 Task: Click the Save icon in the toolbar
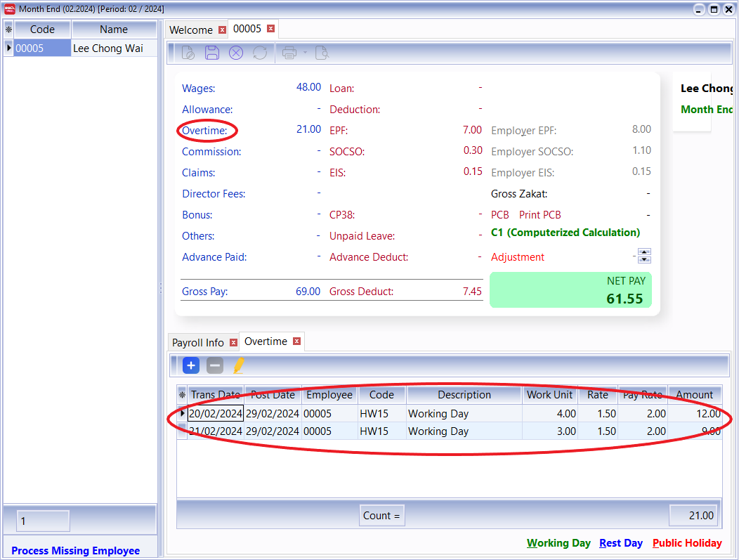[211, 53]
